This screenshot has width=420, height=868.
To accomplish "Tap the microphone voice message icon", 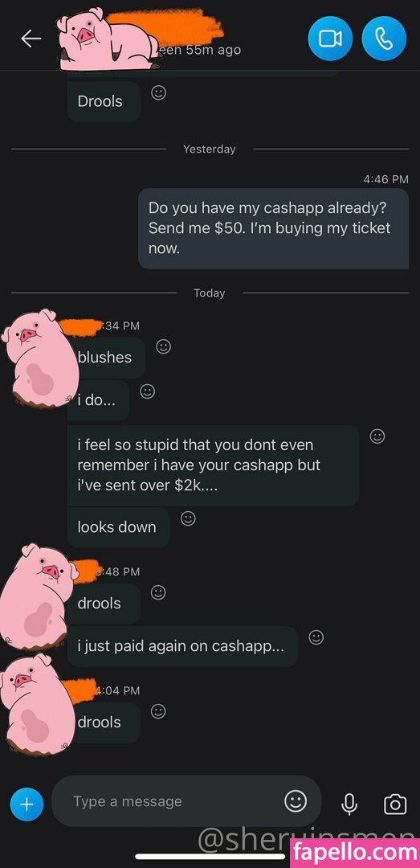I will pos(349,803).
